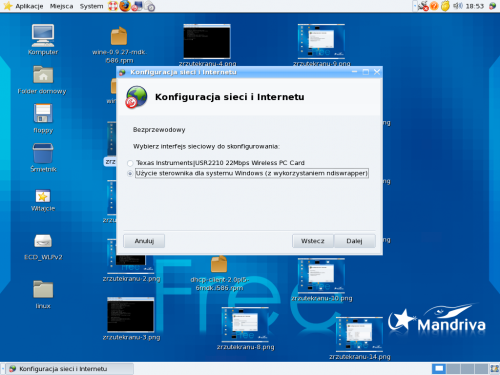Open the ECD_WLPV2 drive icon

43,241
